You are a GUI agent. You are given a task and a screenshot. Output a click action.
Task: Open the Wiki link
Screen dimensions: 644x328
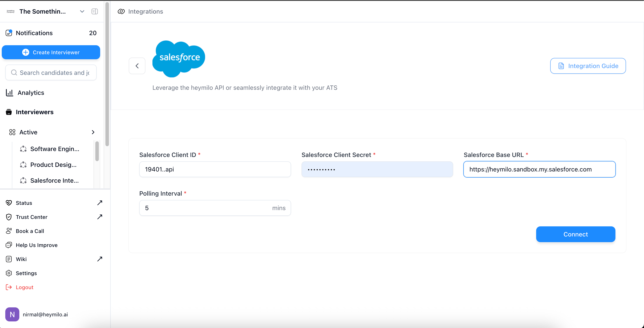tap(21, 259)
